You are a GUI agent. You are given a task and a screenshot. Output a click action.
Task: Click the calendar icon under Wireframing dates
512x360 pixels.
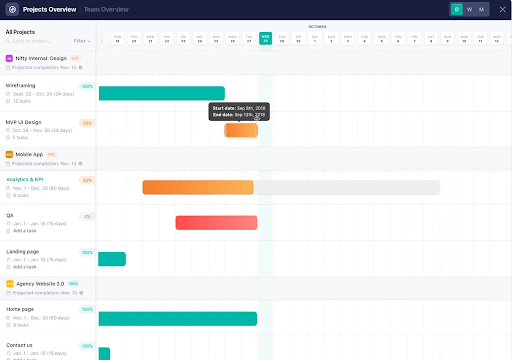(x=8, y=94)
